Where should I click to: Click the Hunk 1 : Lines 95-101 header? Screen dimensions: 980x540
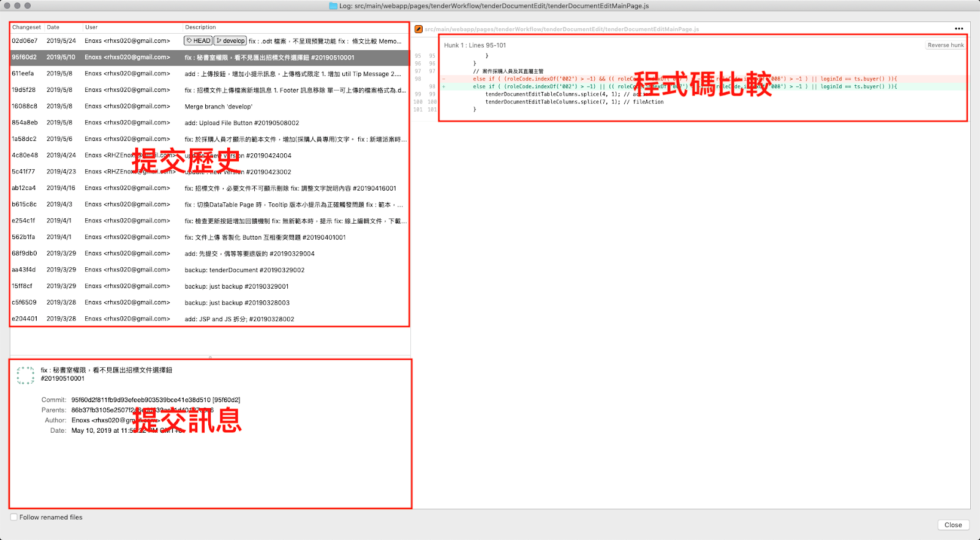[475, 45]
